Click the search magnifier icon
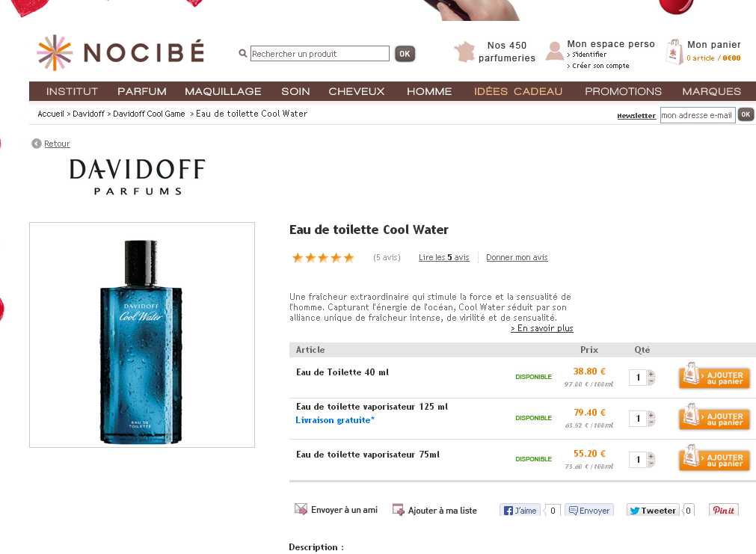 (243, 54)
